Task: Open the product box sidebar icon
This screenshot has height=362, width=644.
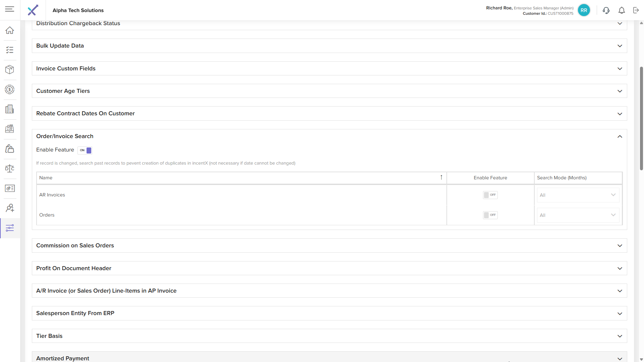Action: click(10, 70)
